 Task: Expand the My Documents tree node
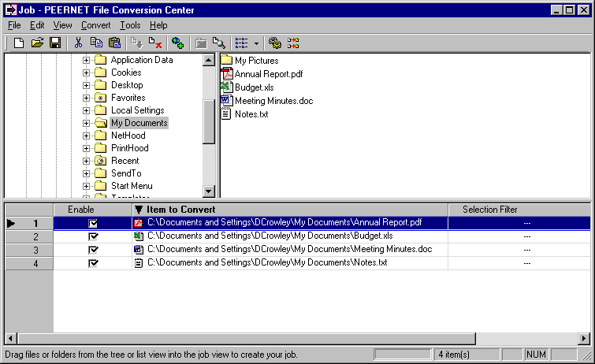(x=87, y=123)
